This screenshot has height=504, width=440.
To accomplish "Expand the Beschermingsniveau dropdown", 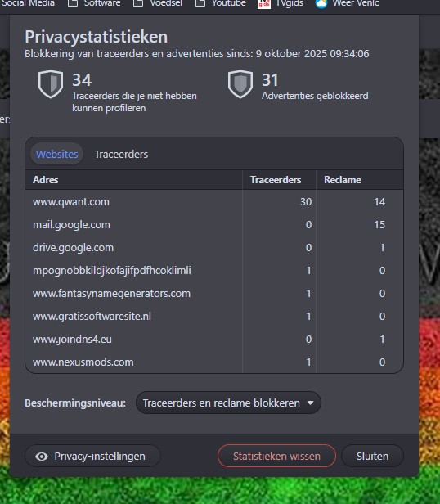I will (x=228, y=403).
